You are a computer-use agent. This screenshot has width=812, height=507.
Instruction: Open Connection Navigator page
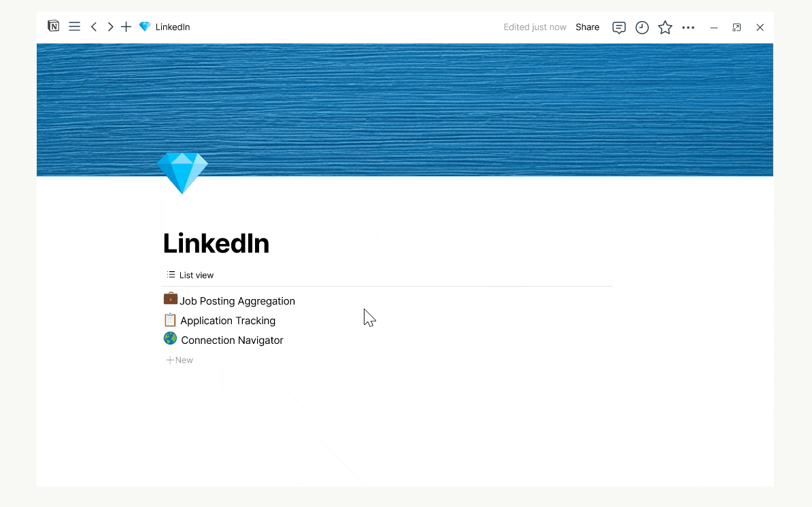pos(232,340)
